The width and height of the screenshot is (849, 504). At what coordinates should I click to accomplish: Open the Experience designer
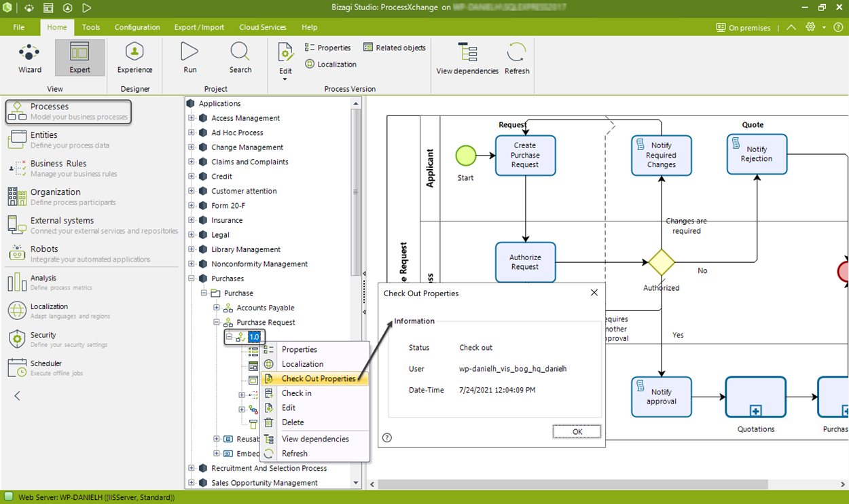(134, 58)
